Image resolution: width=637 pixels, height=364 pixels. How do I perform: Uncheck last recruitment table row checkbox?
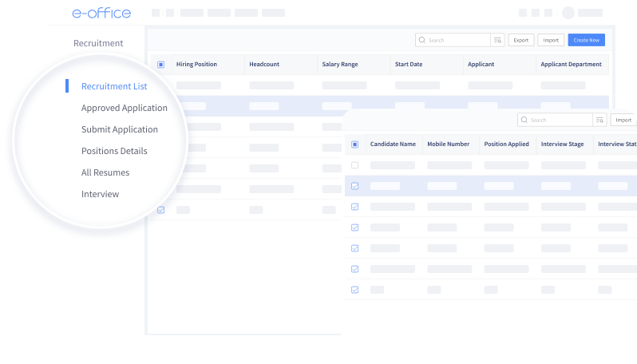[161, 210]
